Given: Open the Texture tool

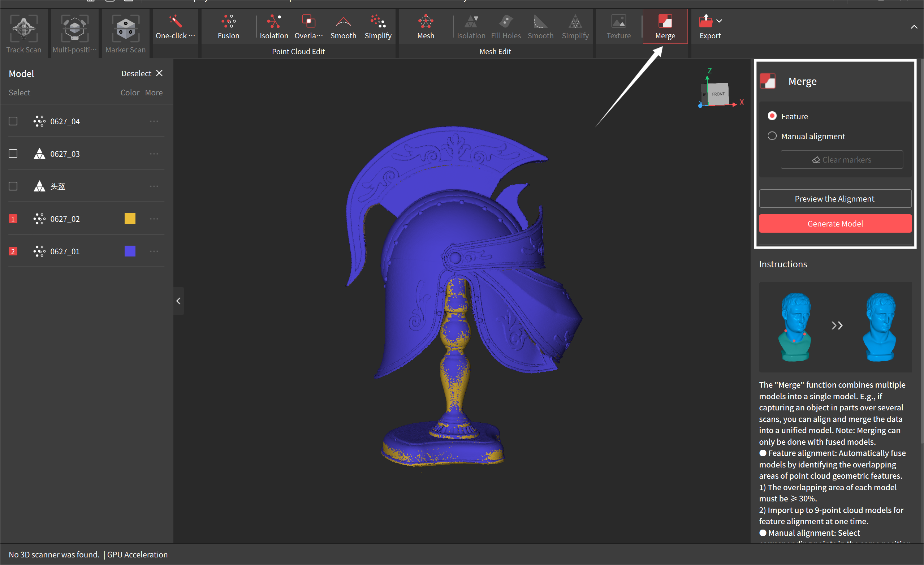Looking at the screenshot, I should coord(619,27).
